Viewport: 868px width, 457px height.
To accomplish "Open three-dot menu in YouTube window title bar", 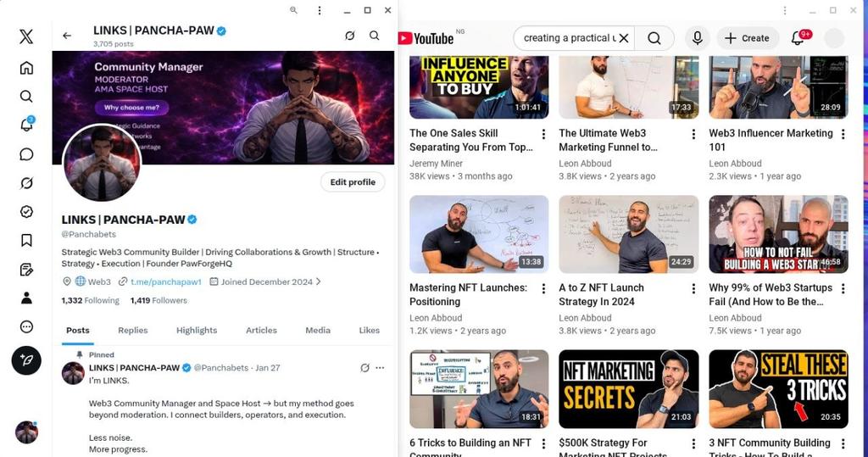I will tap(784, 10).
